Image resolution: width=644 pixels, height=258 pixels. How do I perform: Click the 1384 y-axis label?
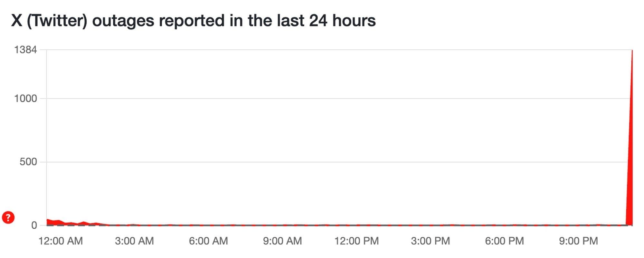(25, 50)
